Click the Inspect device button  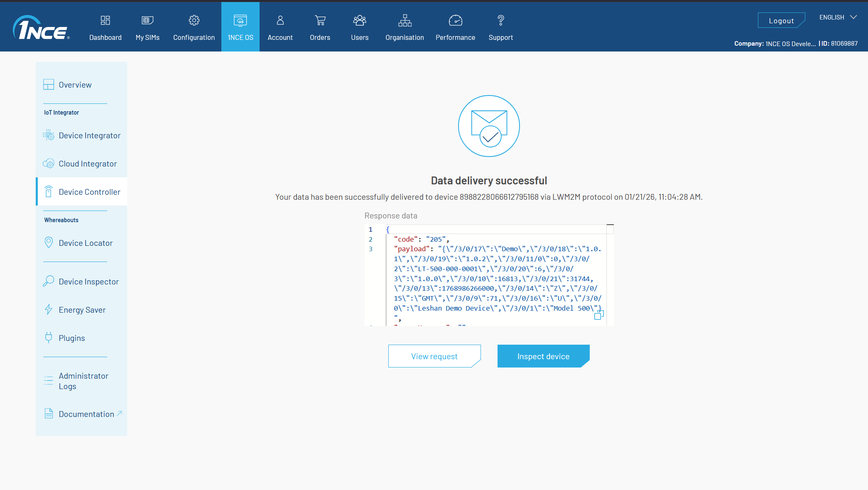(543, 356)
